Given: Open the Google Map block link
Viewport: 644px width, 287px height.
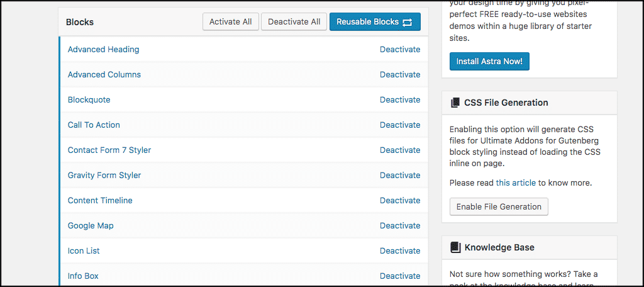Looking at the screenshot, I should tap(91, 225).
